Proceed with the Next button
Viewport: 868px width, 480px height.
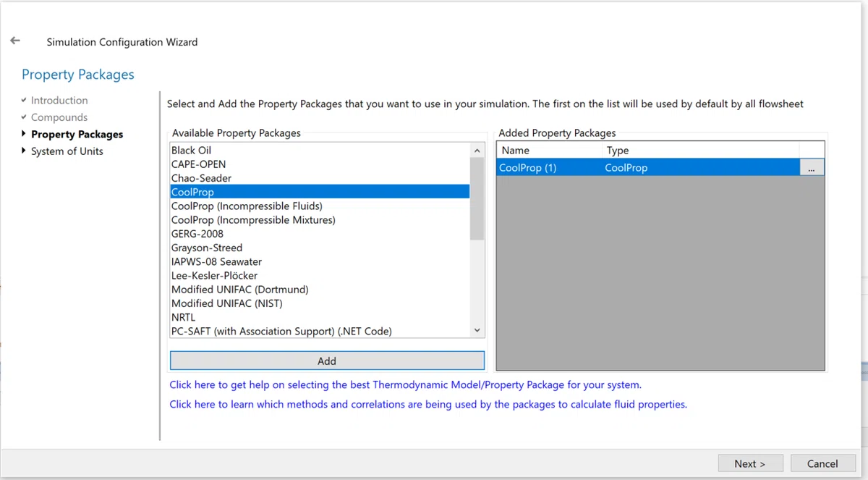[x=749, y=463]
